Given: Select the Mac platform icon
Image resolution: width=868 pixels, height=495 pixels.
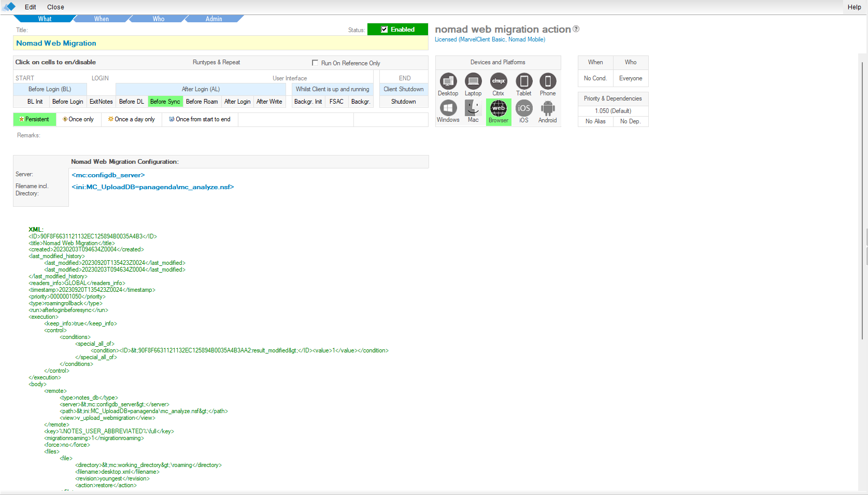Looking at the screenshot, I should coord(473,108).
